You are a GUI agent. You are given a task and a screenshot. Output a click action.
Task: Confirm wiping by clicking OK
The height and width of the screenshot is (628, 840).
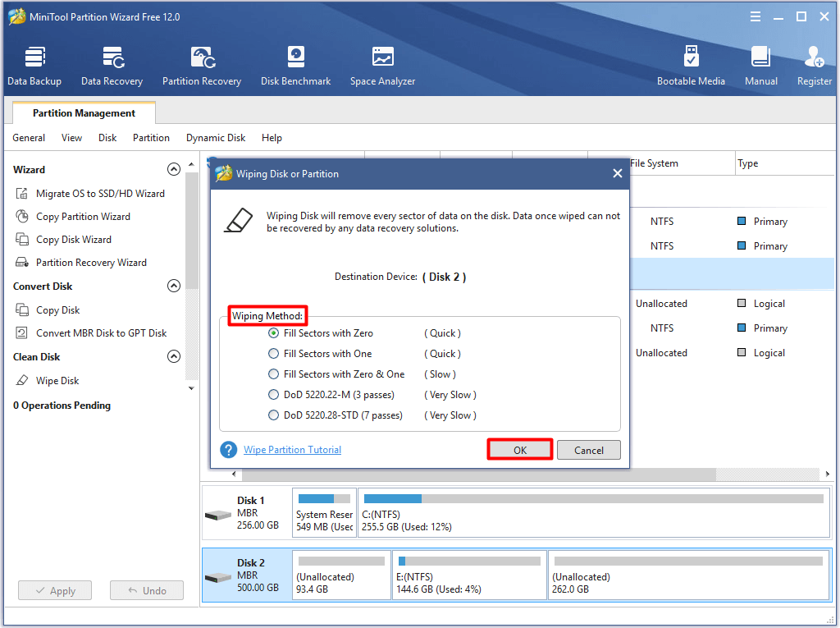[519, 449]
